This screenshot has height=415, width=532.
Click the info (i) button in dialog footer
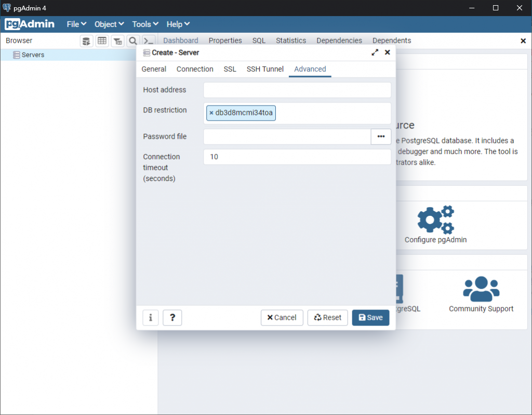(151, 318)
